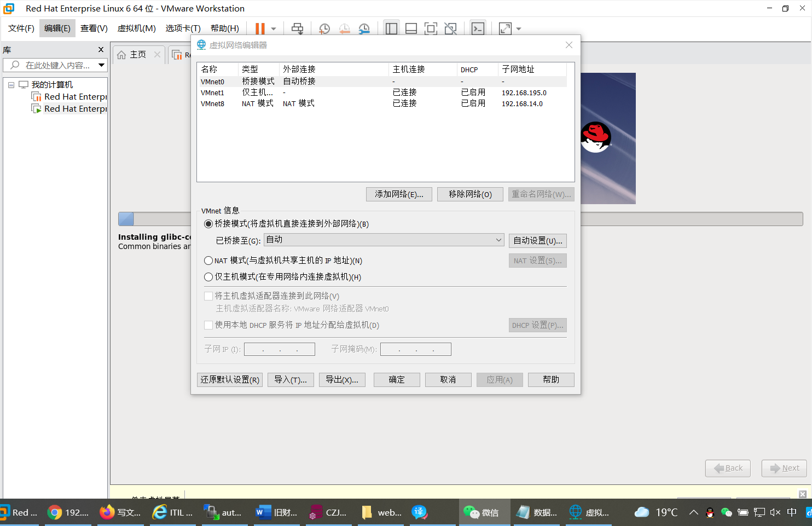Viewport: 812px width, 526px height.
Task: Open the 虚拟机(M) menu
Action: click(137, 28)
